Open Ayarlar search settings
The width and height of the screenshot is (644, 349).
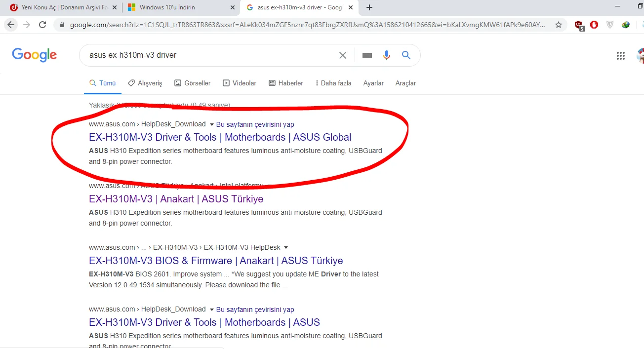[373, 83]
